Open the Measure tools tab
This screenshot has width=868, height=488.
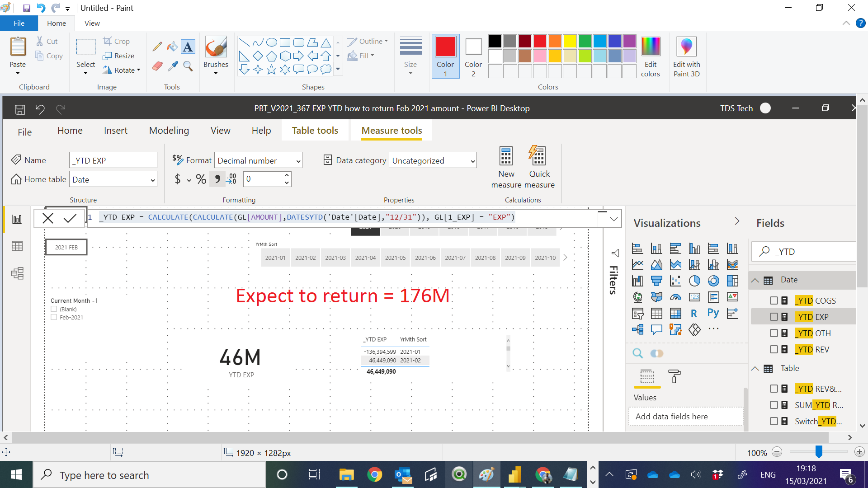click(x=392, y=131)
